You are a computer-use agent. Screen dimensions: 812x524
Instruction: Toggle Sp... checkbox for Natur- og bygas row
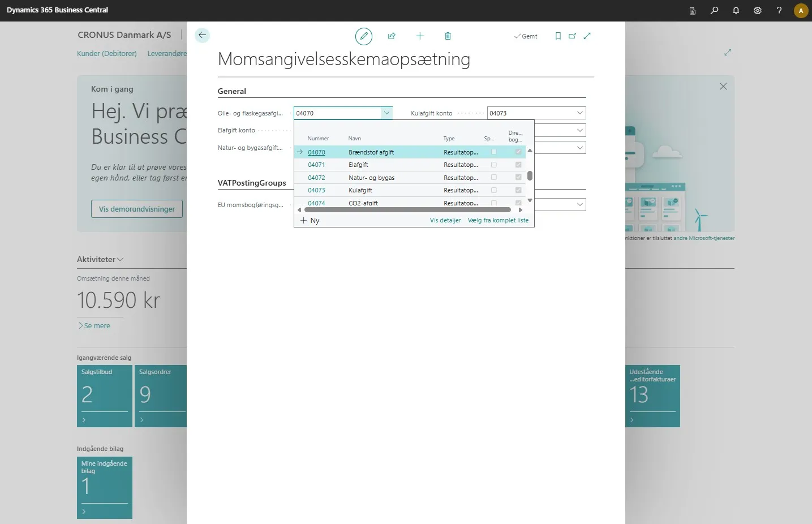pyautogui.click(x=494, y=178)
